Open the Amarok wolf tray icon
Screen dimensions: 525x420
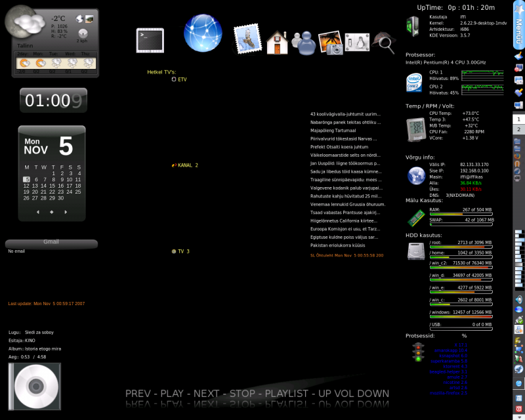tap(518, 369)
